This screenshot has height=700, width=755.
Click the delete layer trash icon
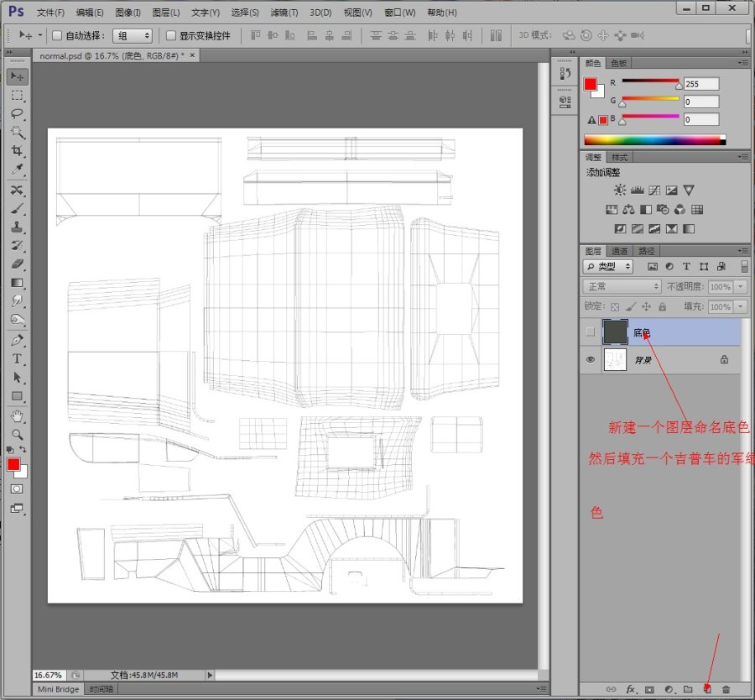tap(726, 689)
